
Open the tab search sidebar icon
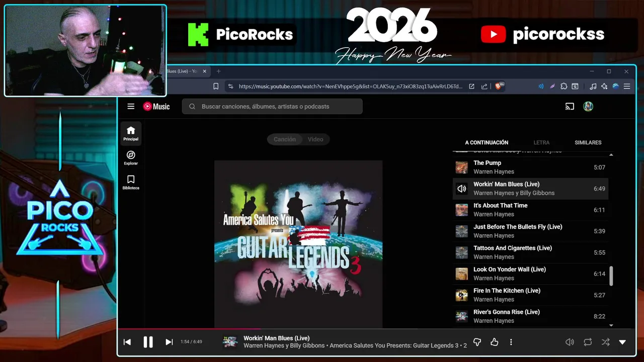(575, 86)
